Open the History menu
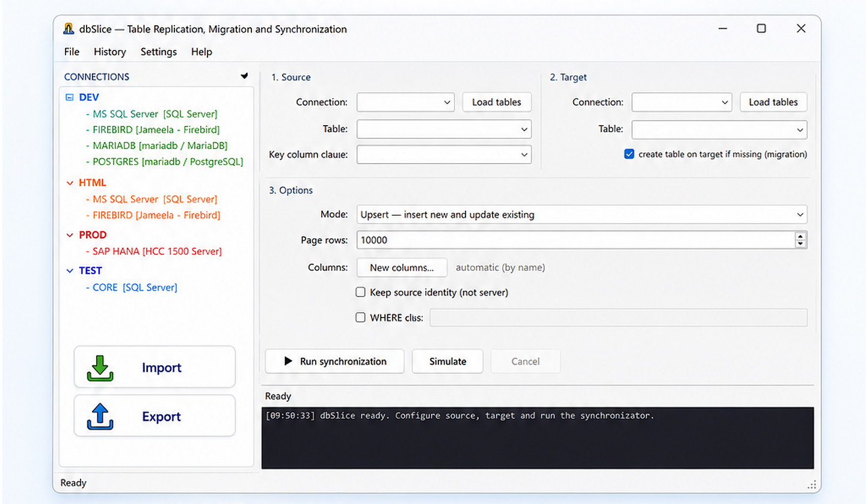This screenshot has height=504, width=866. coord(110,52)
